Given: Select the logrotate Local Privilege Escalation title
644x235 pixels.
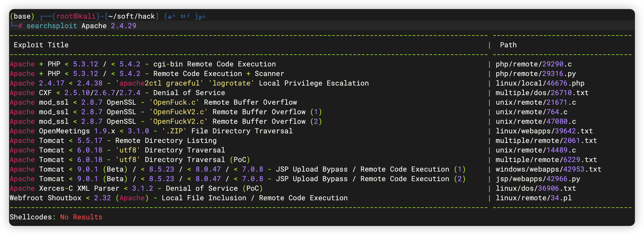Looking at the screenshot, I should [x=189, y=83].
